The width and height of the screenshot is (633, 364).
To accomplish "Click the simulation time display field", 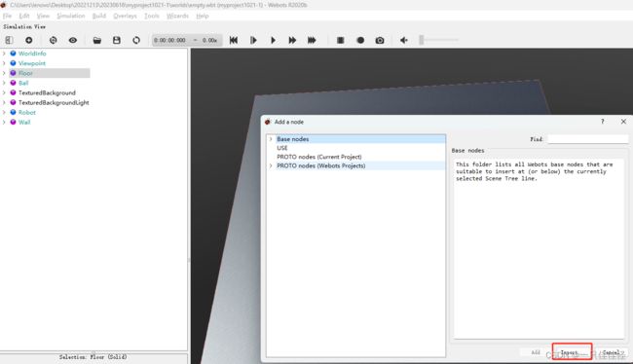I will 187,40.
